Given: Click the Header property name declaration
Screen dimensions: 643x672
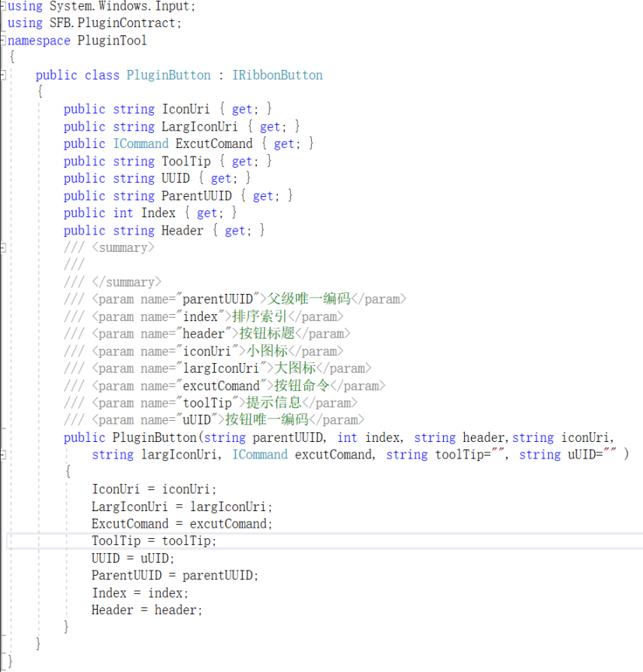Looking at the screenshot, I should coord(183,231).
